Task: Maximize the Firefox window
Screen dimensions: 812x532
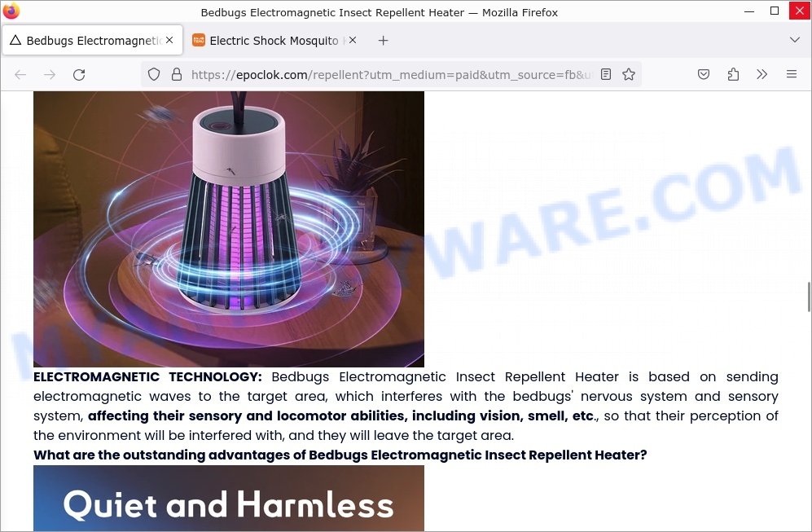Action: tap(775, 11)
